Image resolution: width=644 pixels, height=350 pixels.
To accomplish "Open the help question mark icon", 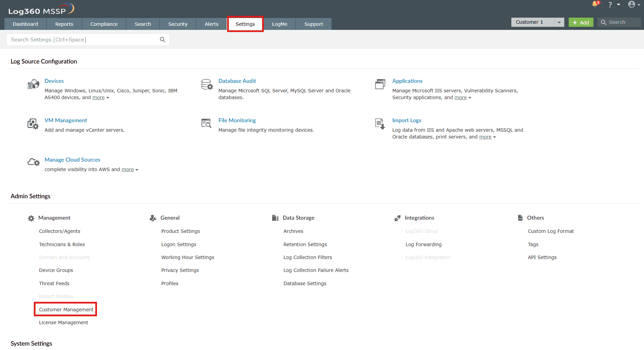I will [610, 5].
